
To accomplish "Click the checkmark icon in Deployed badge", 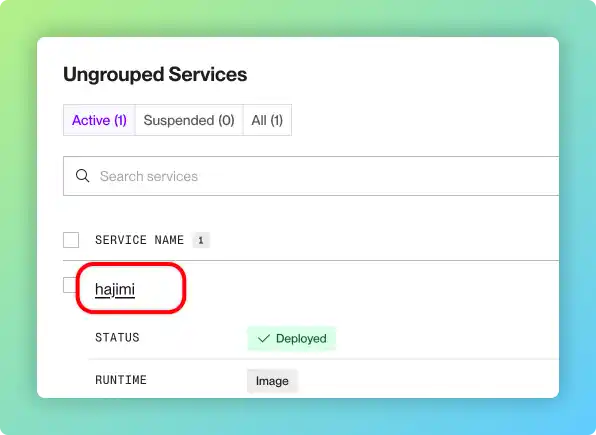I will (x=264, y=338).
